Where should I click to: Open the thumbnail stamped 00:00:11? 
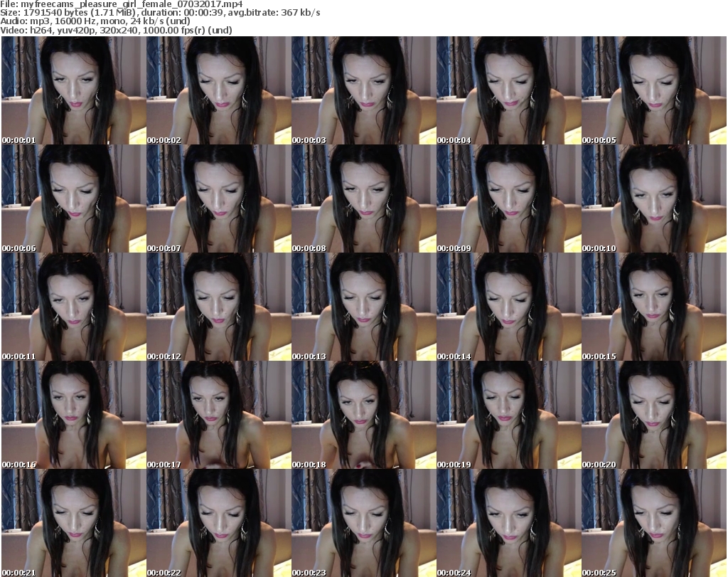74,307
